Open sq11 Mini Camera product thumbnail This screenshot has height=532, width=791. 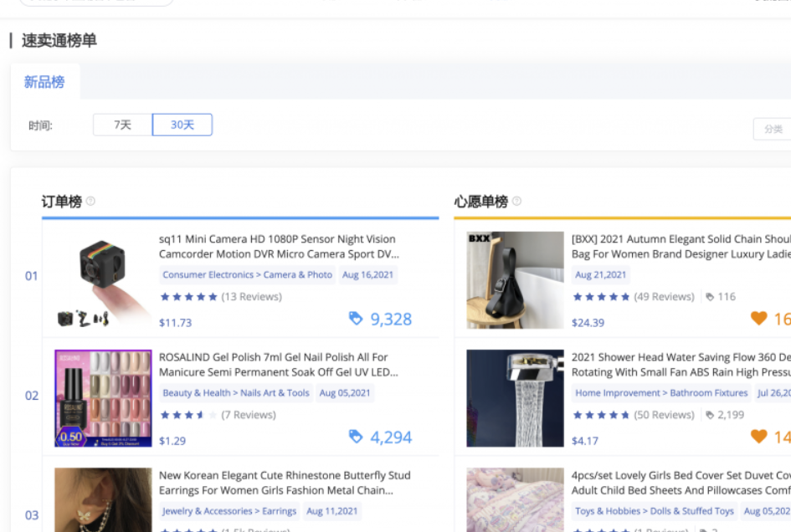tap(104, 280)
